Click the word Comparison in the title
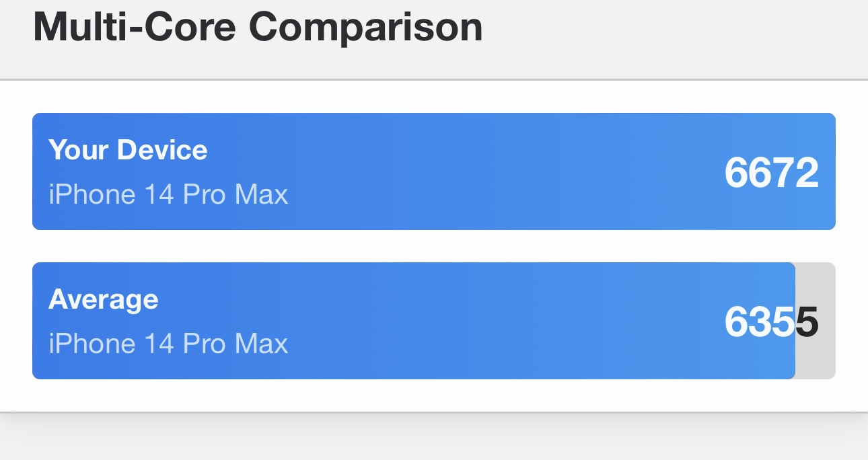 (x=365, y=27)
